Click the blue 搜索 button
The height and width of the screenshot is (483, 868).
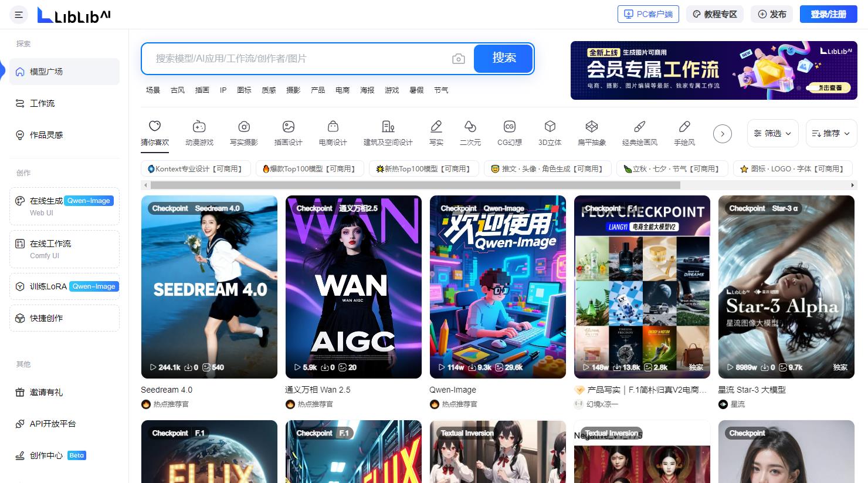[x=504, y=58]
